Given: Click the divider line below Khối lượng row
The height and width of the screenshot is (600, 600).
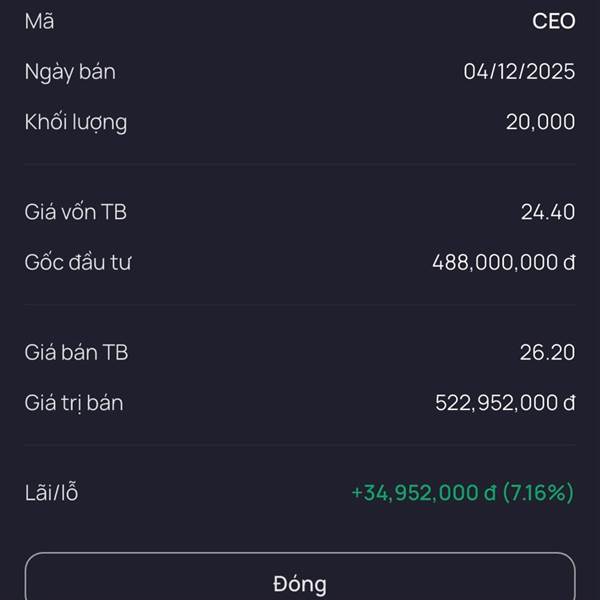Looking at the screenshot, I should [300, 165].
